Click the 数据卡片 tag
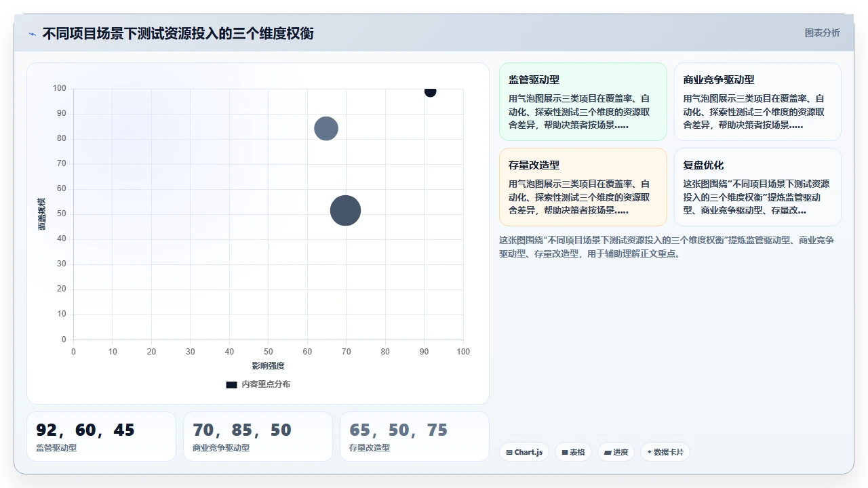Image resolution: width=868 pixels, height=488 pixels. (665, 452)
